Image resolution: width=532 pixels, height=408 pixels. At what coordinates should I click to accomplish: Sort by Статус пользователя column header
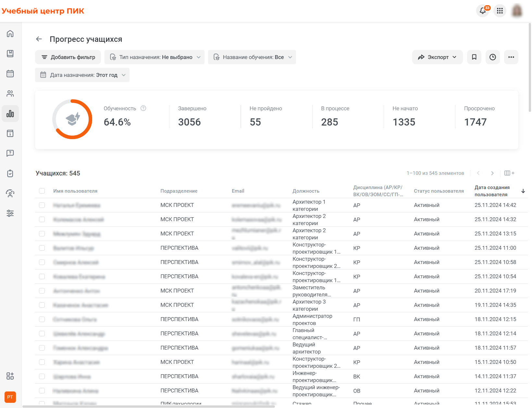coord(439,191)
